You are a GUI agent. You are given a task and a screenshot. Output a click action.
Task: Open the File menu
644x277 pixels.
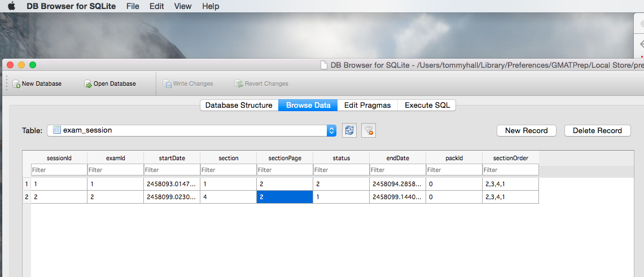coord(133,6)
